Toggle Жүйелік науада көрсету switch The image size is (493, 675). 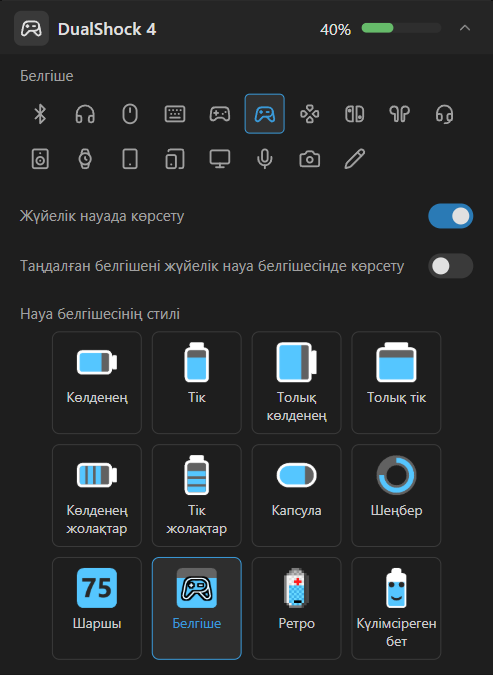coord(450,216)
